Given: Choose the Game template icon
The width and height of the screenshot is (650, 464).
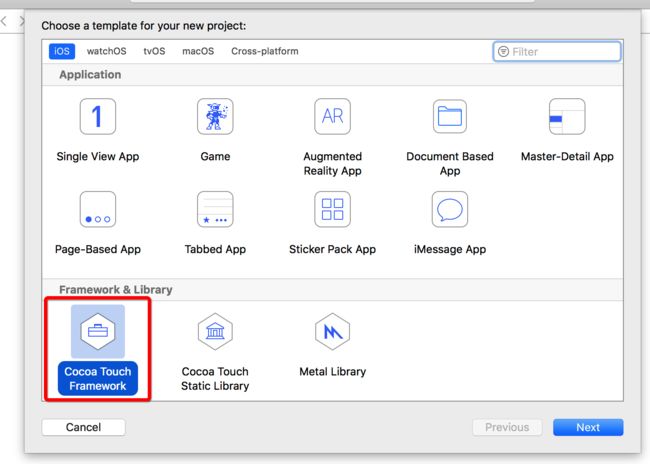Looking at the screenshot, I should click(215, 117).
